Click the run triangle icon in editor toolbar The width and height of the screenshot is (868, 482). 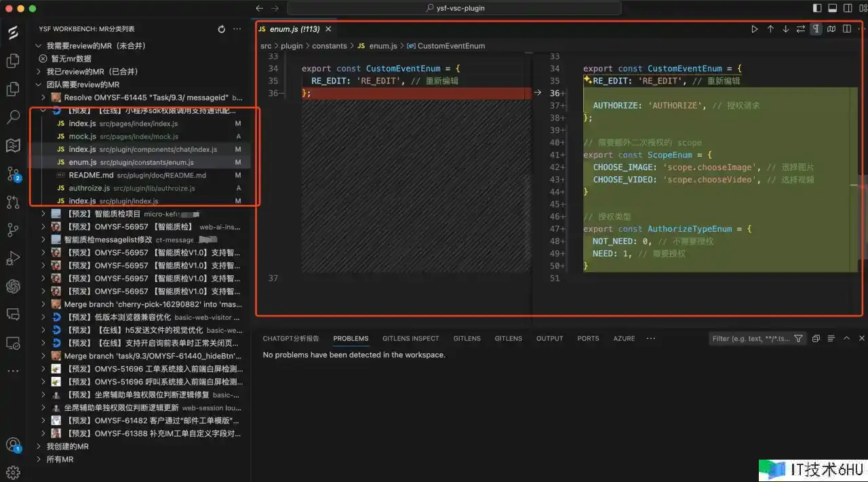click(x=755, y=29)
